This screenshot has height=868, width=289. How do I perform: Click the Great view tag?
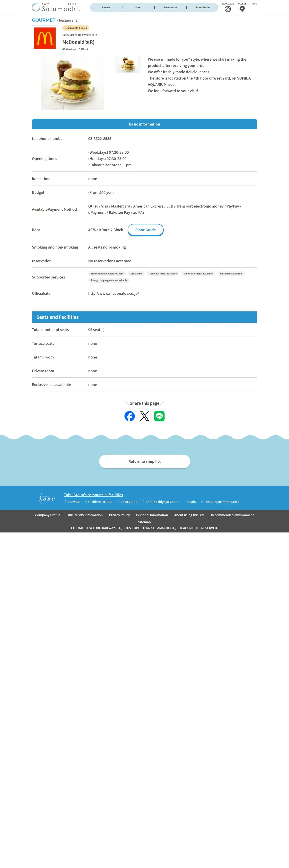click(x=136, y=274)
